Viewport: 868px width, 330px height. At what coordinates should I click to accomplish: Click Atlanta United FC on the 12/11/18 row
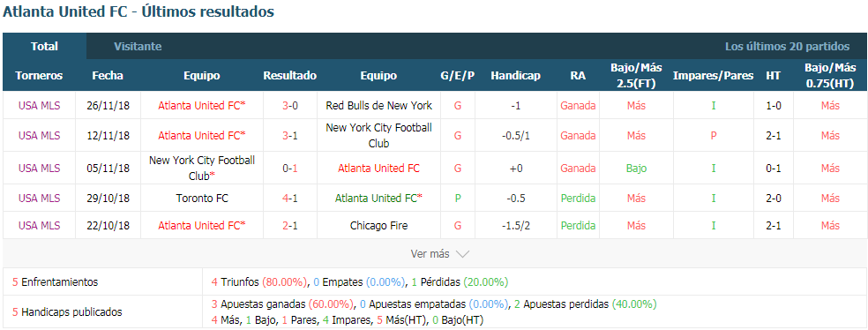click(x=202, y=135)
